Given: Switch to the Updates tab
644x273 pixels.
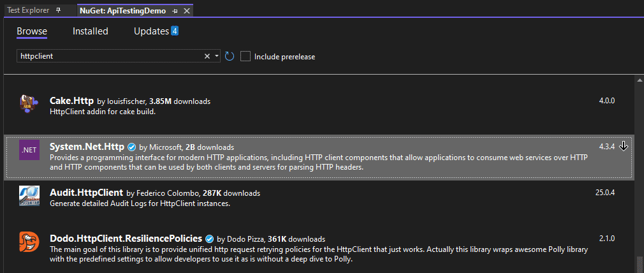Looking at the screenshot, I should 152,31.
